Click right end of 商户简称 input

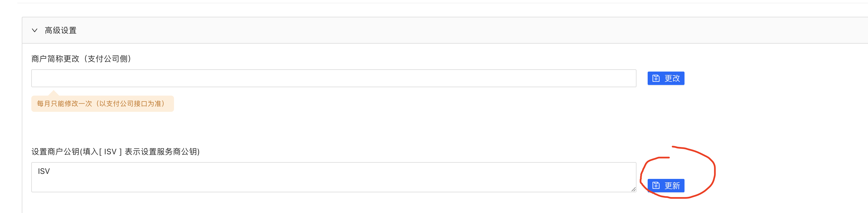(x=627, y=78)
